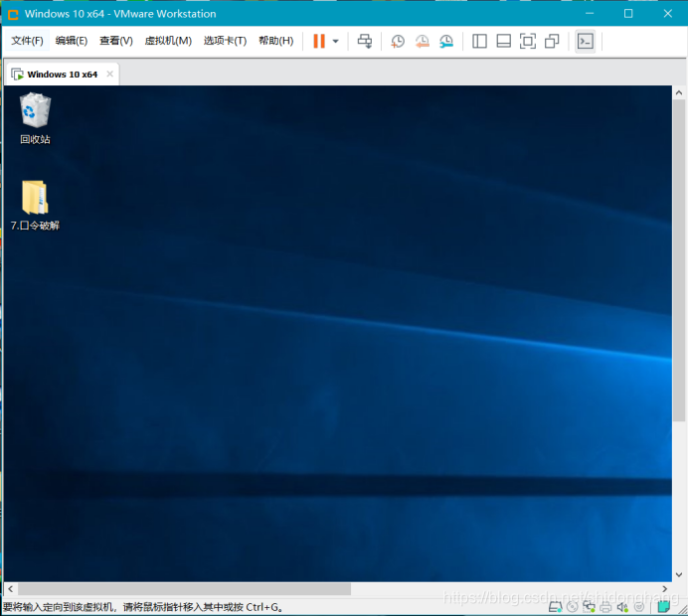Image resolution: width=688 pixels, height=616 pixels.
Task: Open the 查看(V) menu
Action: click(x=116, y=41)
